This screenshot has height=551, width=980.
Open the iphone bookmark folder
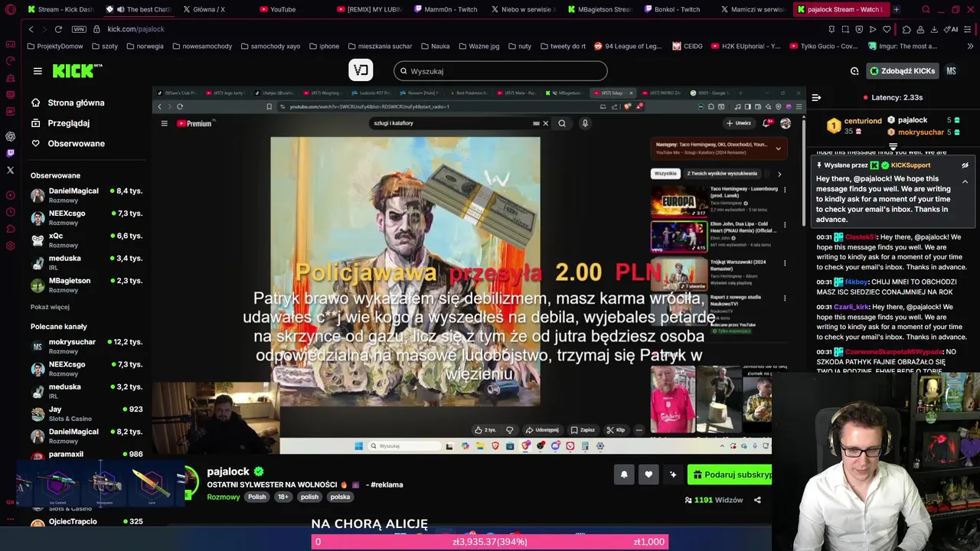pyautogui.click(x=324, y=46)
